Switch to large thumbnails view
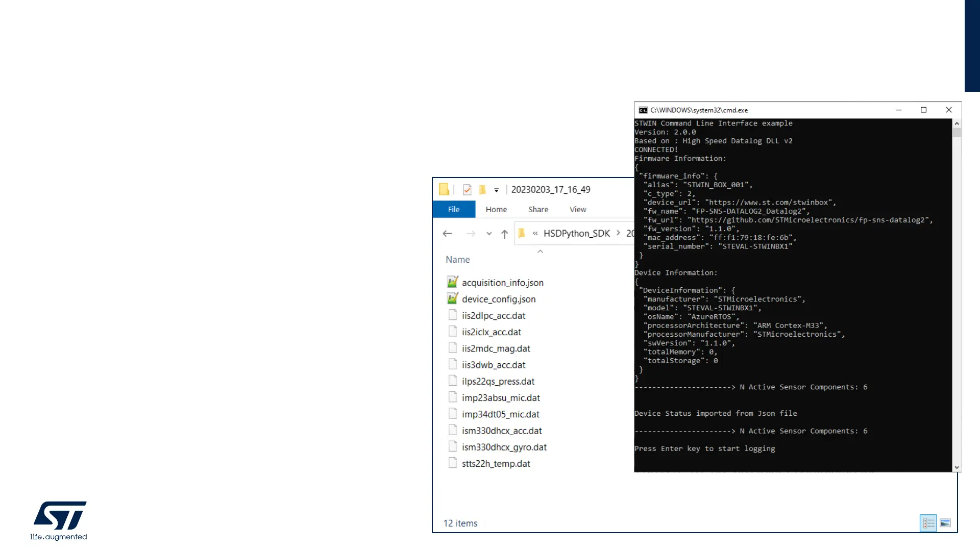 (945, 523)
